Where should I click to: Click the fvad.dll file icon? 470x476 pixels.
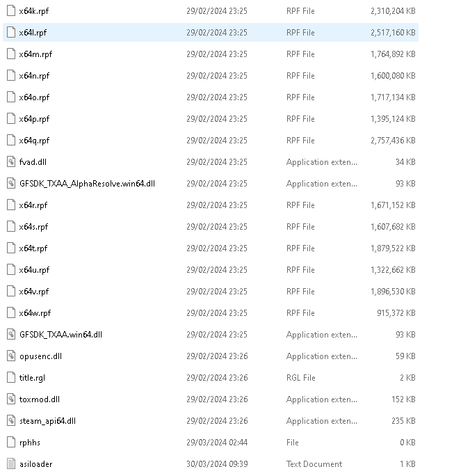point(10,162)
